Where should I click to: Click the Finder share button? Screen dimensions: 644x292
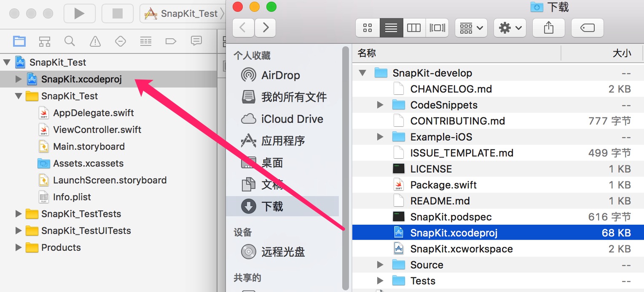point(548,28)
